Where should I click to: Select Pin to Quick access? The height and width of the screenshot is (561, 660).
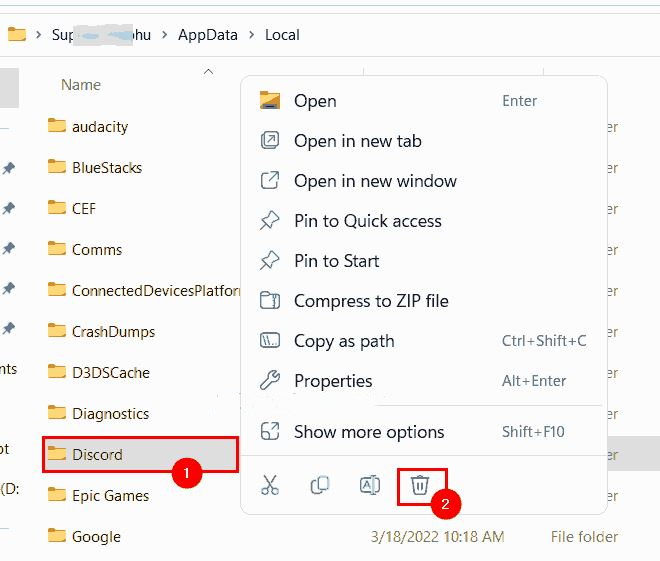pos(367,221)
